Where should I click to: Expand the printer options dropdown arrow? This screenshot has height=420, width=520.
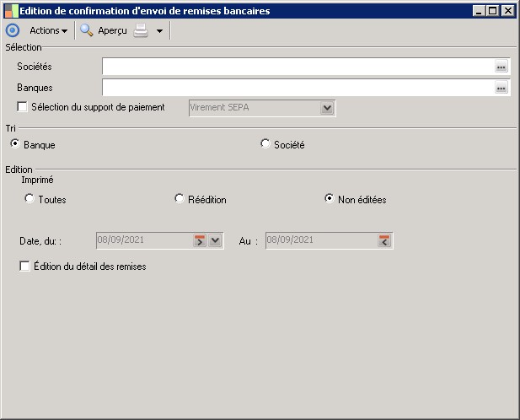[x=159, y=31]
